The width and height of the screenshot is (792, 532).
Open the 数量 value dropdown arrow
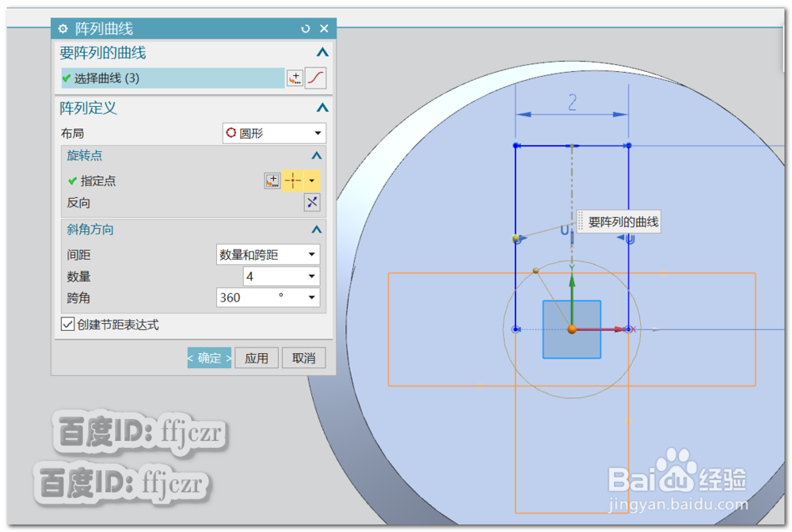[311, 276]
